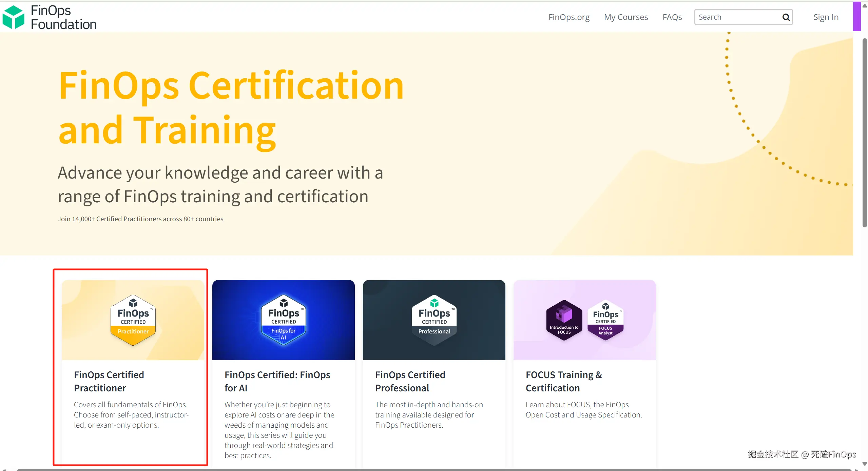Click the Sign In link
The image size is (868, 471).
coord(826,17)
